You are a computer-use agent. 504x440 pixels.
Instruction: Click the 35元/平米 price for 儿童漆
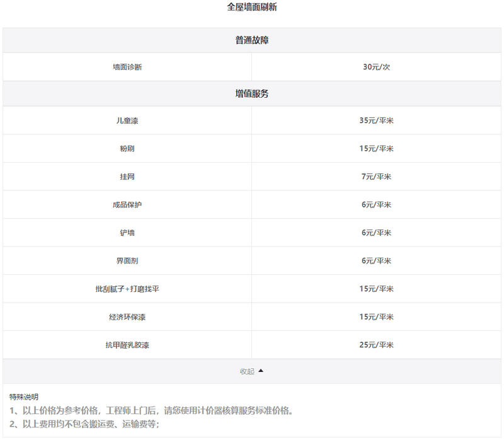click(x=377, y=120)
